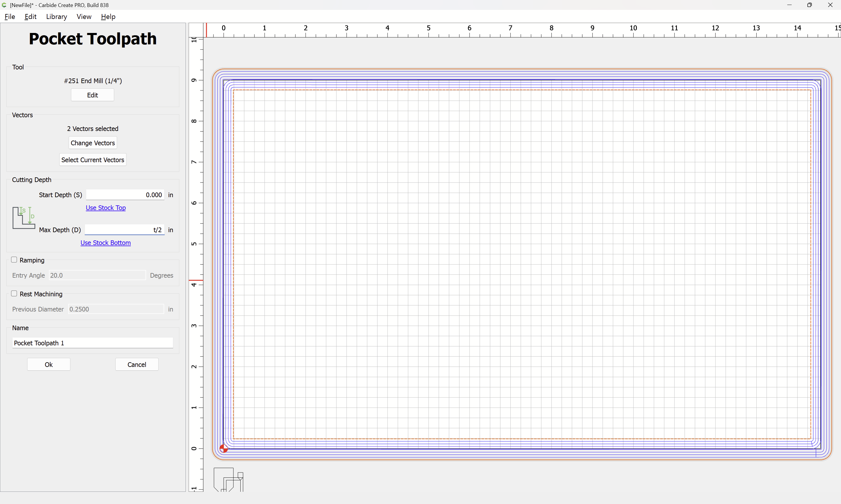Enable the Ramping checkbox
Viewport: 841px width, 504px height.
click(14, 260)
